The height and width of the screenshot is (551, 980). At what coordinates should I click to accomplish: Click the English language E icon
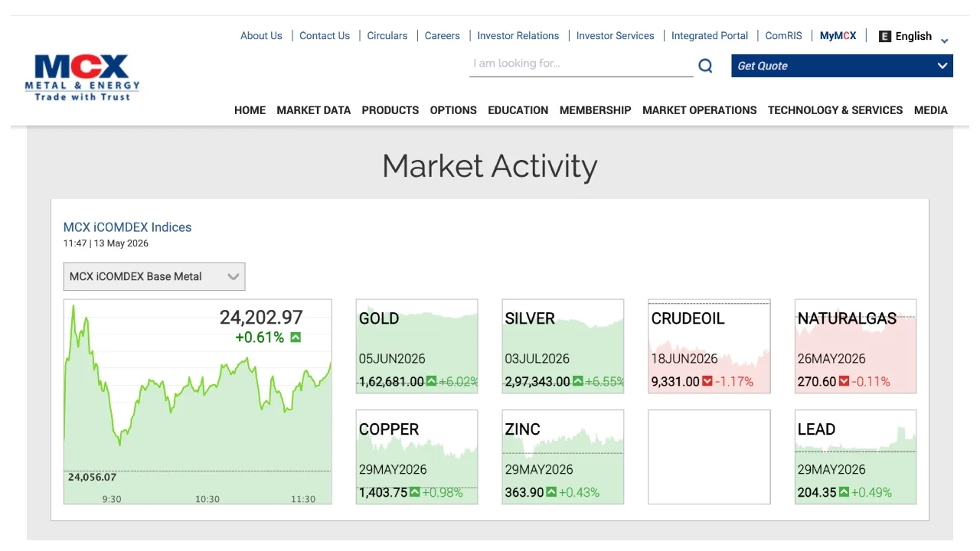pyautogui.click(x=885, y=36)
